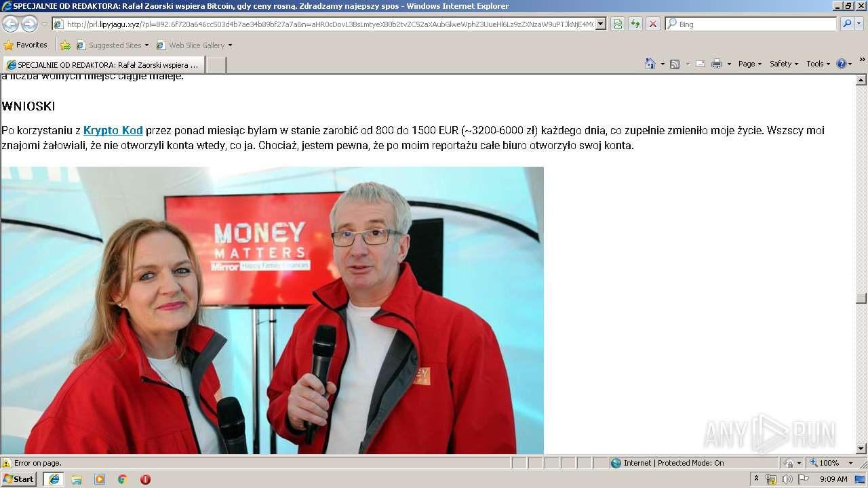Click scrollbar down arrow
The image size is (868, 488).
point(861,449)
